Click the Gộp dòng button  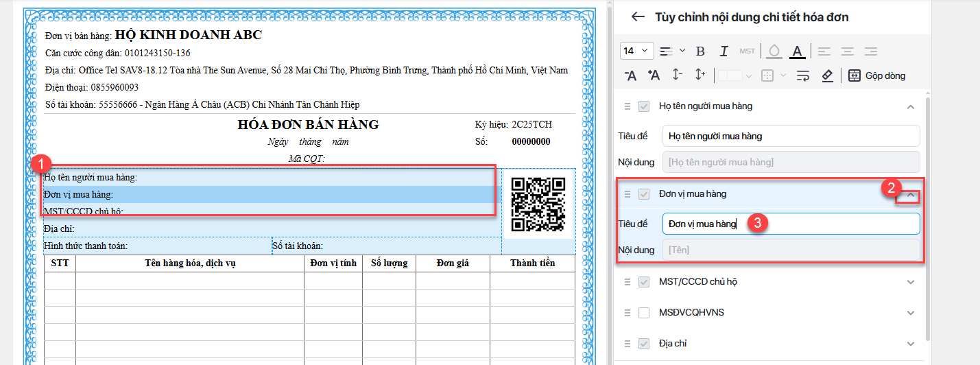[877, 75]
